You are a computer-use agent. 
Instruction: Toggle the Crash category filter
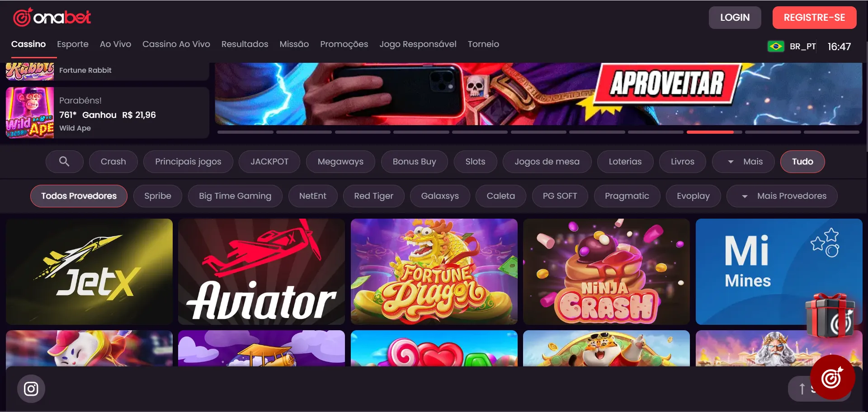pyautogui.click(x=113, y=162)
